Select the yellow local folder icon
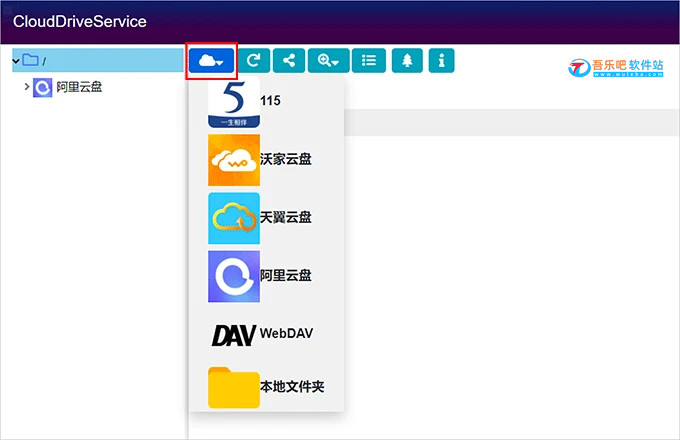Image resolution: width=680 pixels, height=440 pixels. (234, 387)
